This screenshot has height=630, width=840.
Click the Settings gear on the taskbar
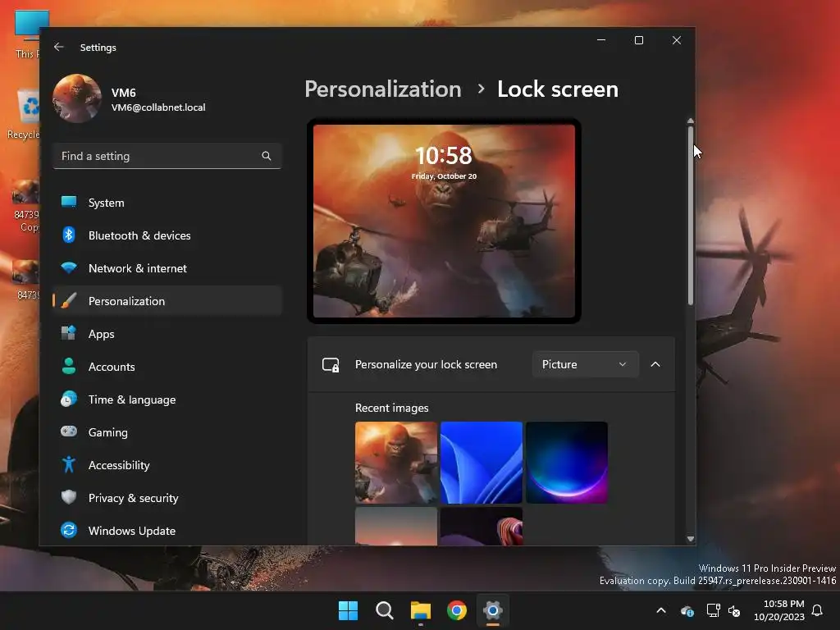point(493,610)
